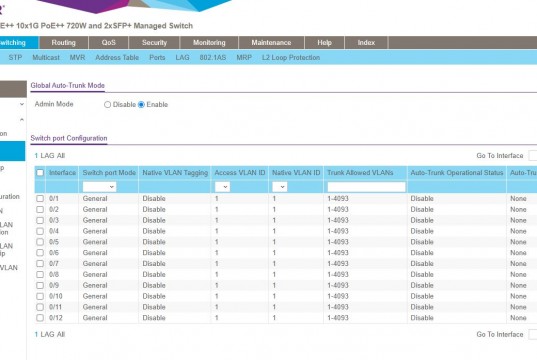Check the box for interface 0/5

tap(40, 242)
